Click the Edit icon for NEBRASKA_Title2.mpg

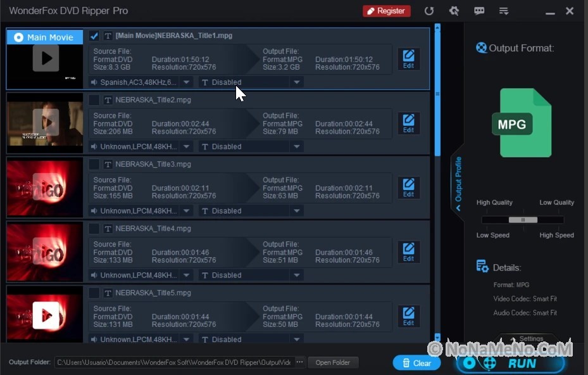point(408,124)
